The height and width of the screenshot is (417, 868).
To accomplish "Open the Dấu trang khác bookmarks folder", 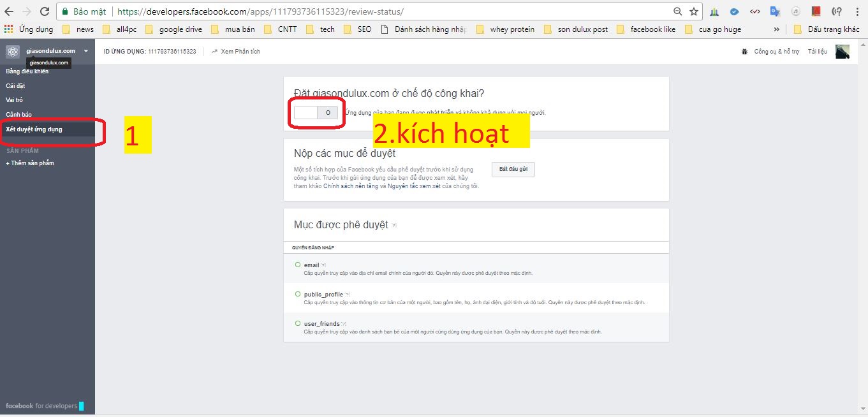I will point(827,29).
